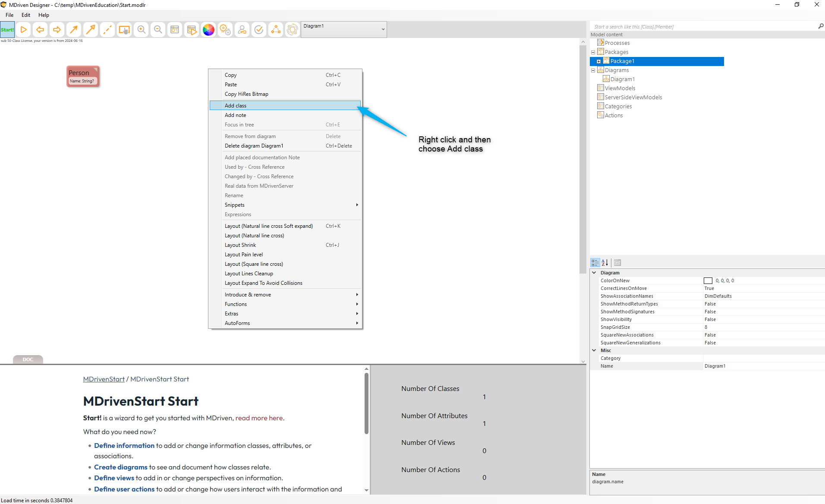The height and width of the screenshot is (504, 825).
Task: Click the zoom in magnifier icon
Action: click(x=141, y=30)
